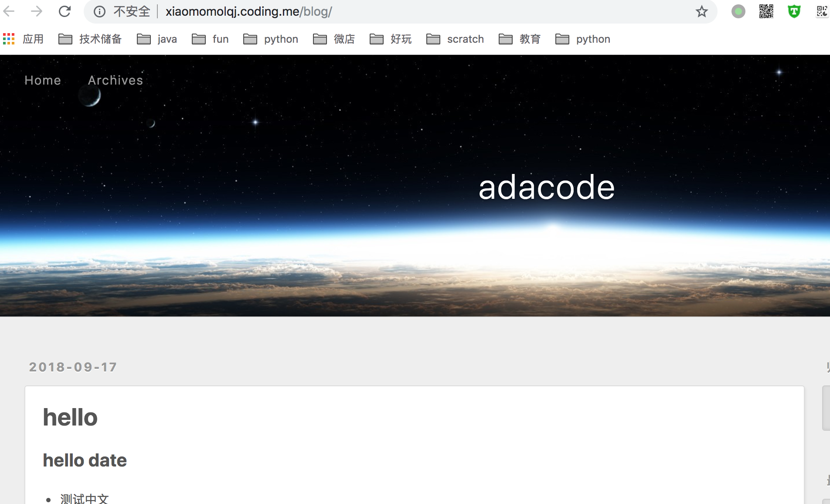The width and height of the screenshot is (830, 504).
Task: Click the green shield extension icon
Action: point(794,11)
